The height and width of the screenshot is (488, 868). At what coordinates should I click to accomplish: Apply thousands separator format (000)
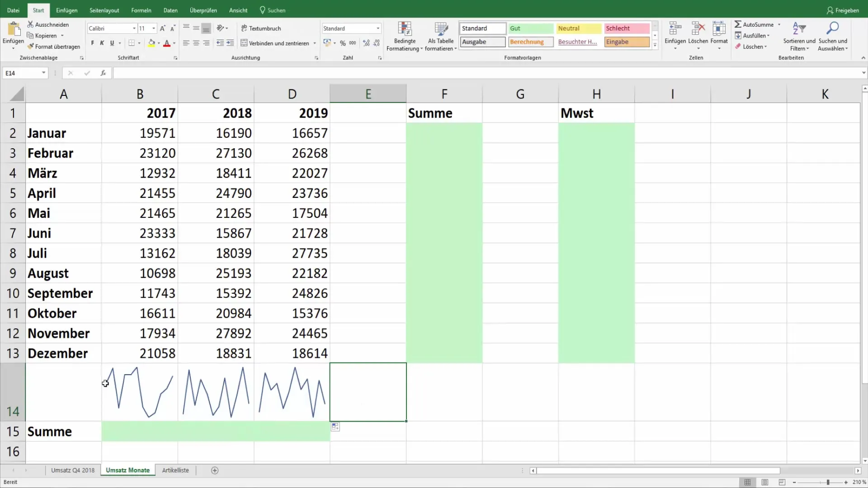(x=353, y=43)
